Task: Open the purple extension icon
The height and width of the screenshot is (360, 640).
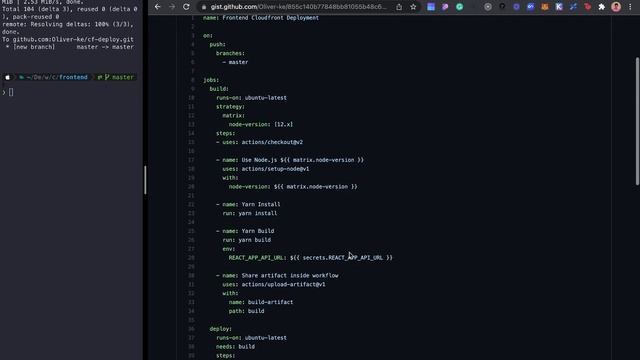Action: pos(445,7)
